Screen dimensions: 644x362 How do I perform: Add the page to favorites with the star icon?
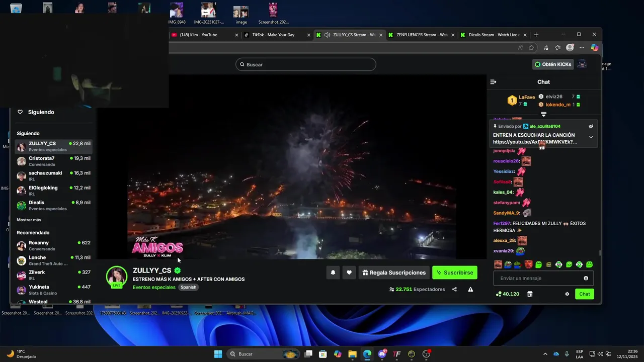point(531,48)
